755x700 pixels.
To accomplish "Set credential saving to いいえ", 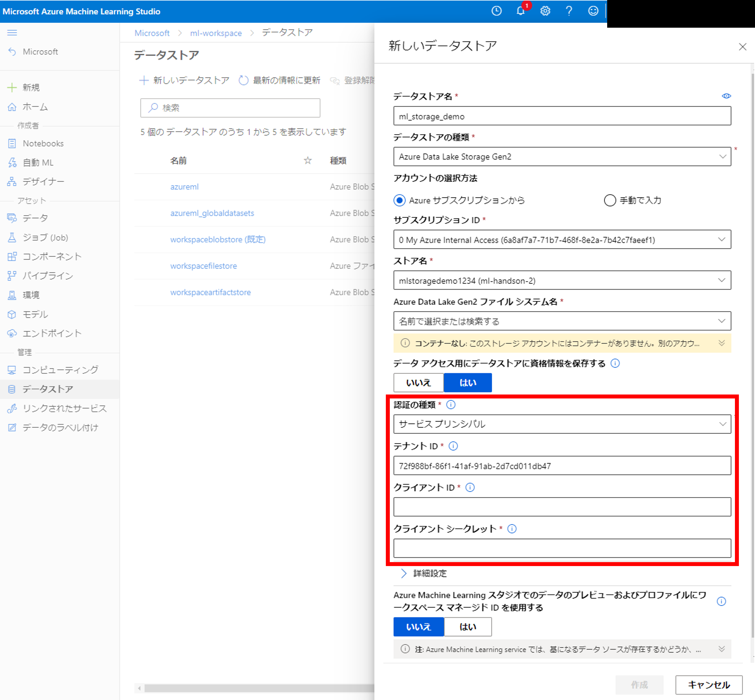I will pyautogui.click(x=418, y=383).
